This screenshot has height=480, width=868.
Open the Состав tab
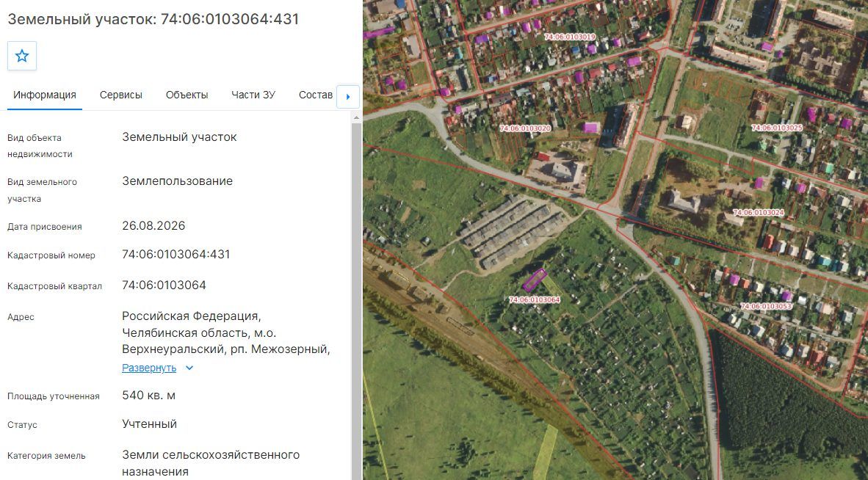point(316,95)
